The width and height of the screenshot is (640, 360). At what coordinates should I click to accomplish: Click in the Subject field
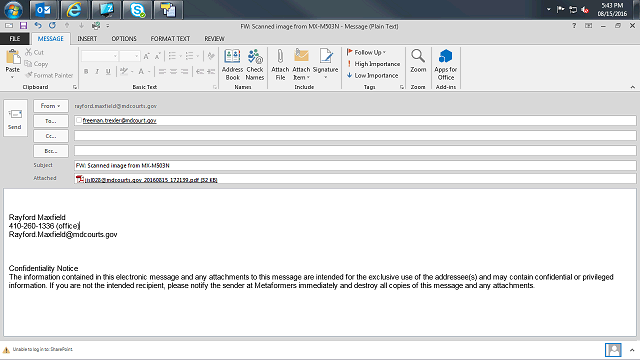tap(355, 165)
